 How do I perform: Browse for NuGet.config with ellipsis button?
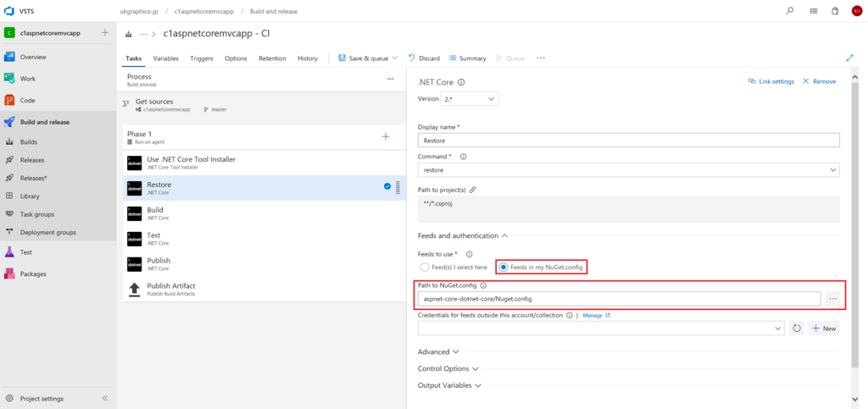[832, 298]
